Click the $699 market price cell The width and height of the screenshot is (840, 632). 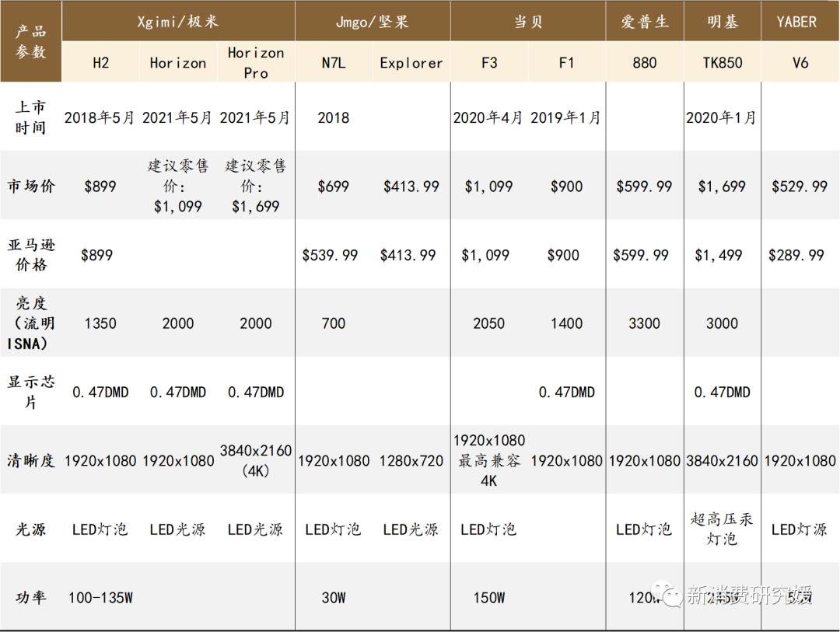(x=333, y=187)
